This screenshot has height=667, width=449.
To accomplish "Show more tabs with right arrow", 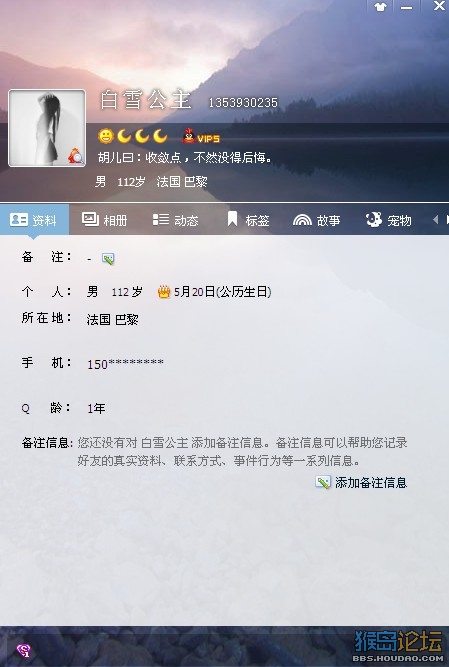I will pos(446,219).
